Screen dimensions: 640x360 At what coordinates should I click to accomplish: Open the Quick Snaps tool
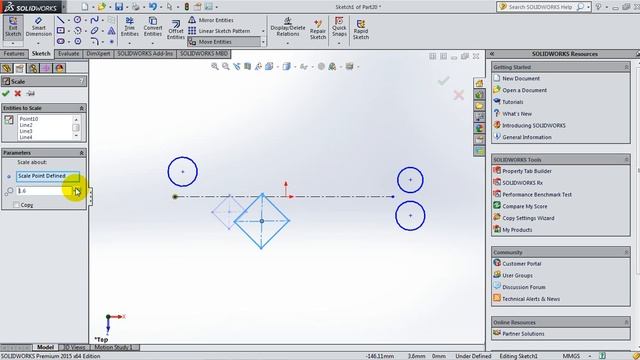(x=339, y=27)
